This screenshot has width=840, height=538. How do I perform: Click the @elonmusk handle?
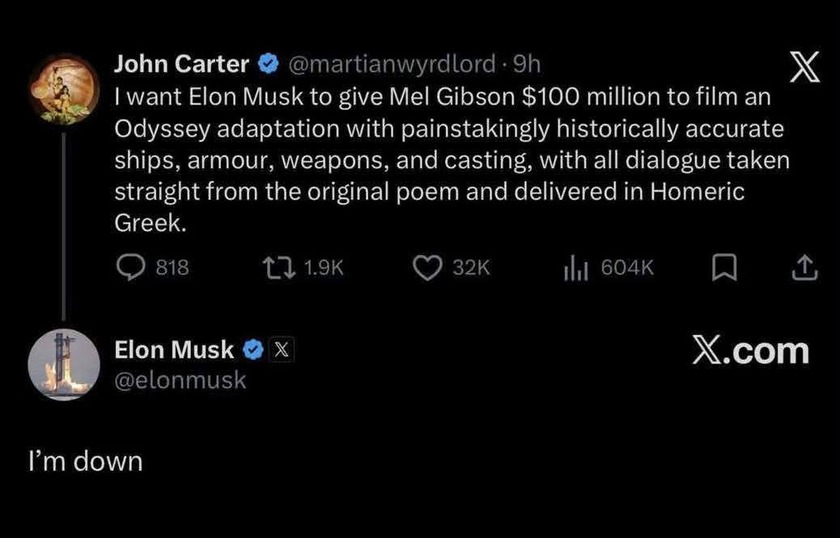point(180,380)
